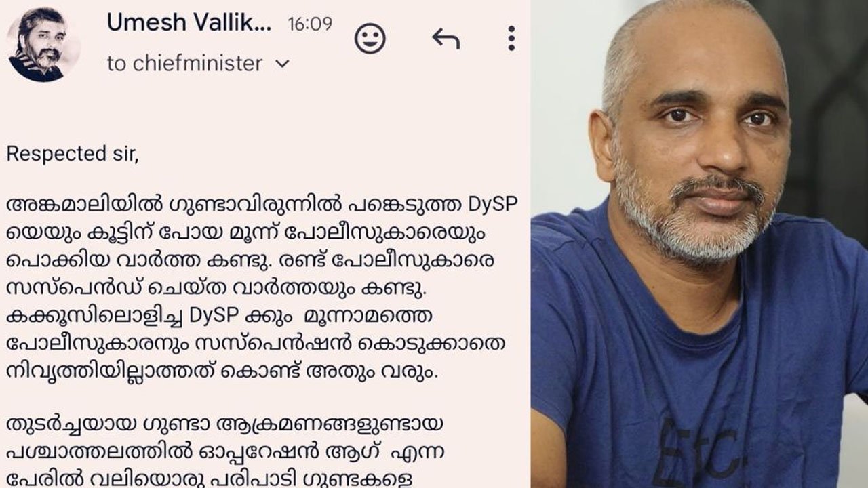Screen dimensions: 868x488
Task: Tap the 'to chiefminister' recipient label
Action: (x=184, y=64)
